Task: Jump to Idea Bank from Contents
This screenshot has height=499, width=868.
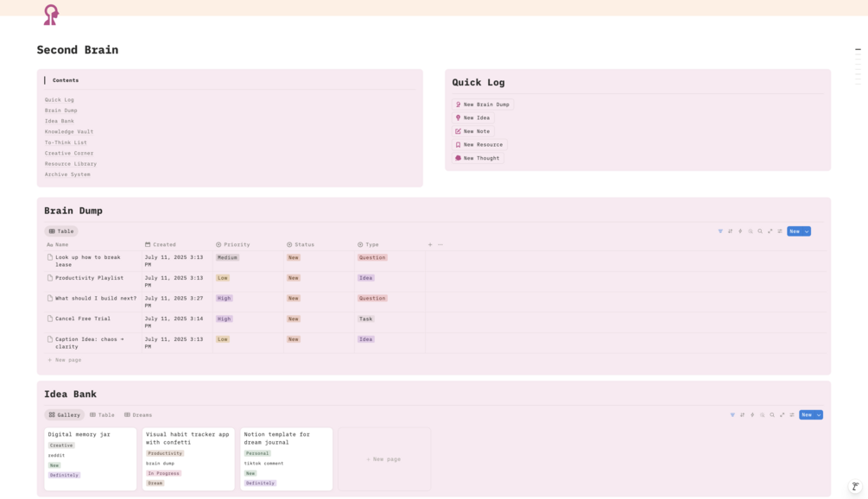Action: point(60,121)
